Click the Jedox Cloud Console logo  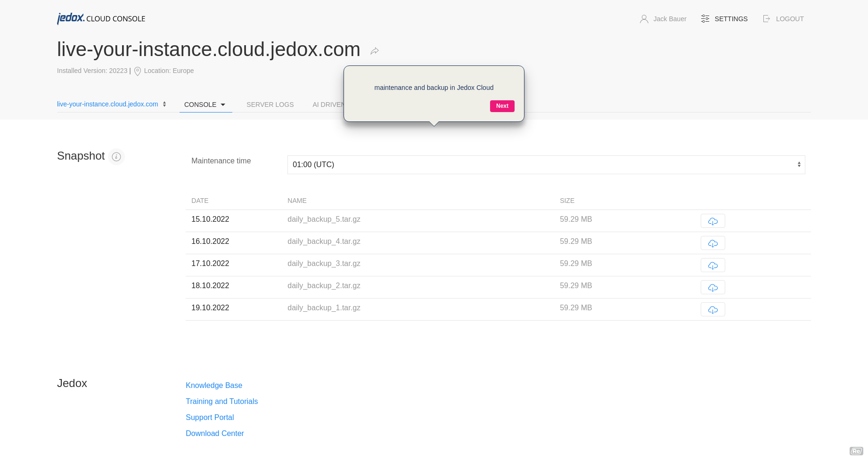tap(101, 18)
